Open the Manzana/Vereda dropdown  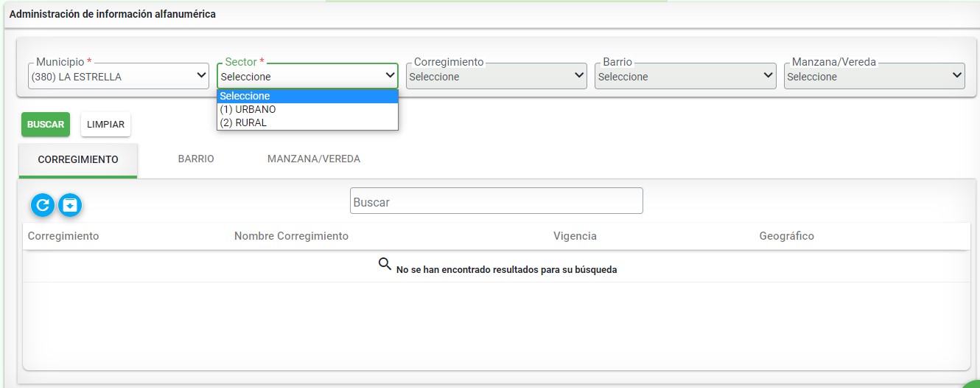(x=875, y=76)
